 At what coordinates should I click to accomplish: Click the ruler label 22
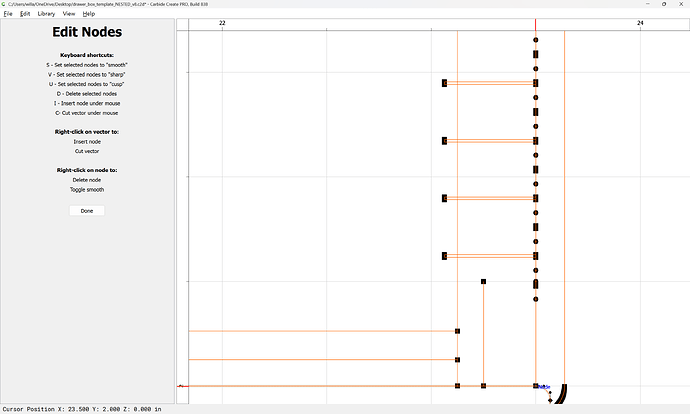click(x=222, y=22)
